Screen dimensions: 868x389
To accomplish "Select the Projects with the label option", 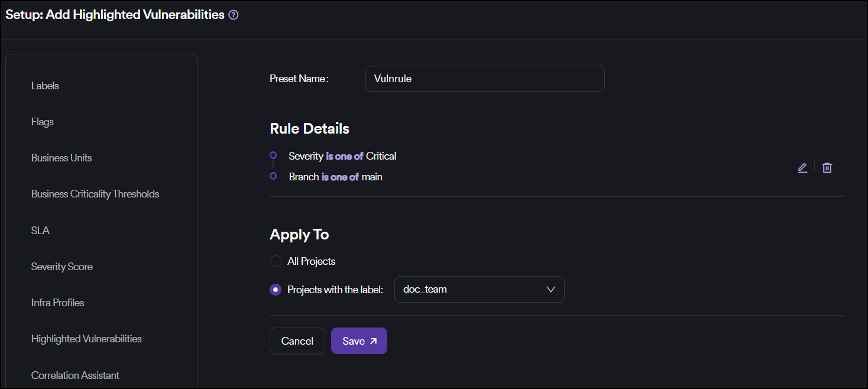I will point(276,290).
